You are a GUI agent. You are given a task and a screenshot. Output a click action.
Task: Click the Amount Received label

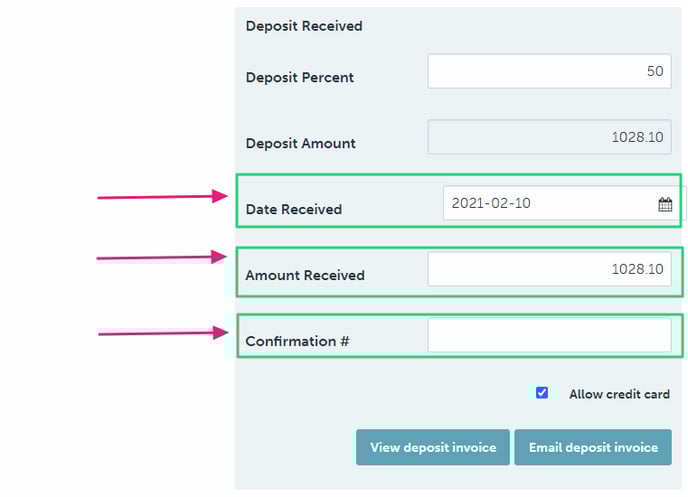pyautogui.click(x=305, y=275)
